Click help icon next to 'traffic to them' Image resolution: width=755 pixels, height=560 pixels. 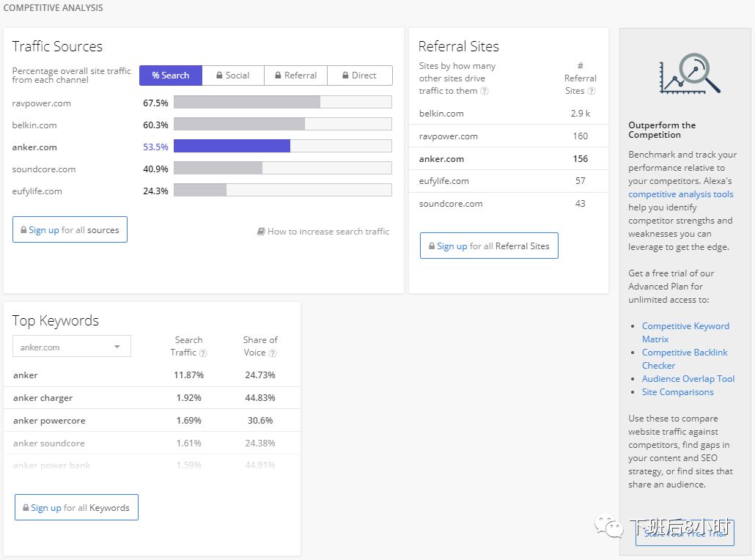click(485, 91)
